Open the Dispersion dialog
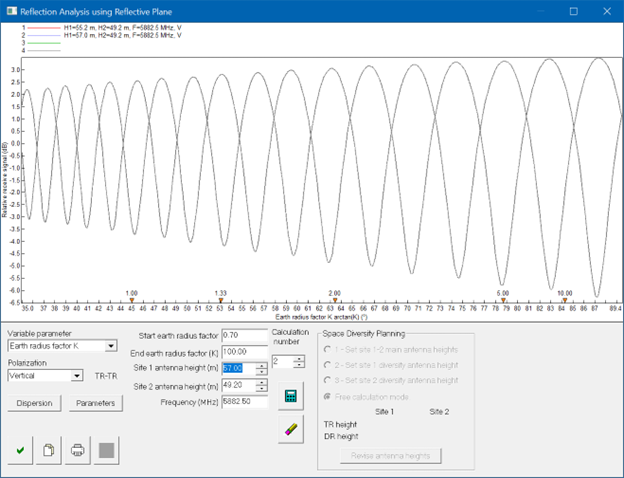This screenshot has width=624, height=478. (33, 403)
